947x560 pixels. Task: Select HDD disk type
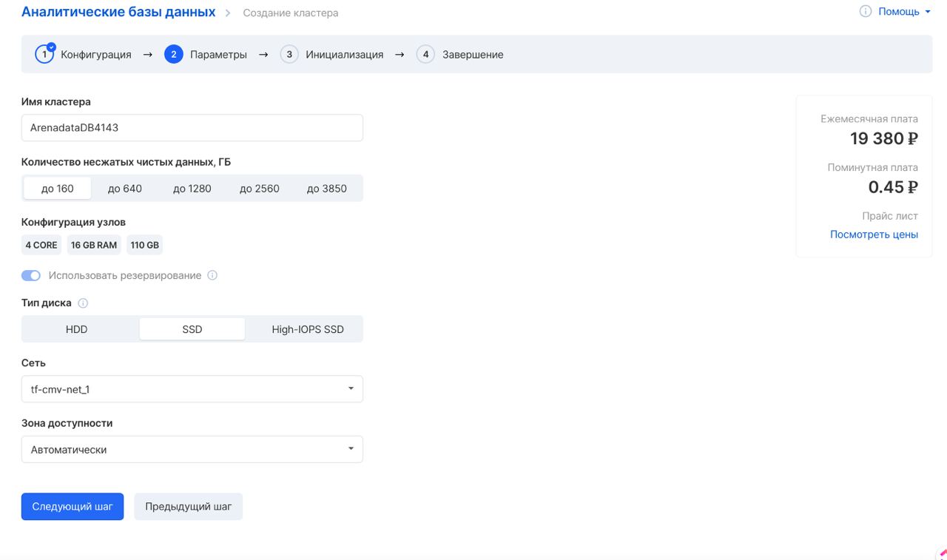click(77, 329)
